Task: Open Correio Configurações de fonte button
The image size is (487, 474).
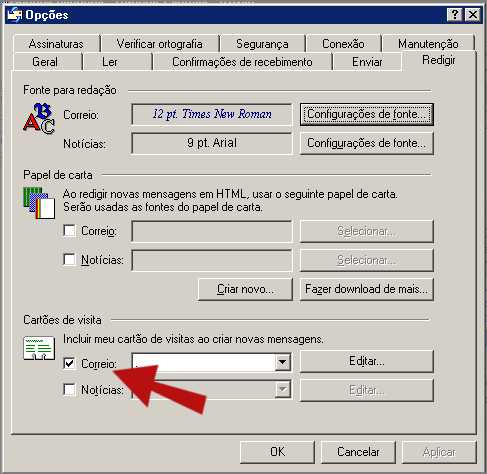Action: click(367, 114)
